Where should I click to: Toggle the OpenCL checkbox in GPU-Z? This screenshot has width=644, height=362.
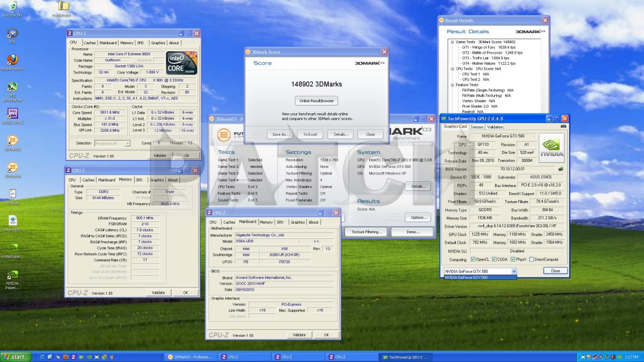tap(473, 259)
